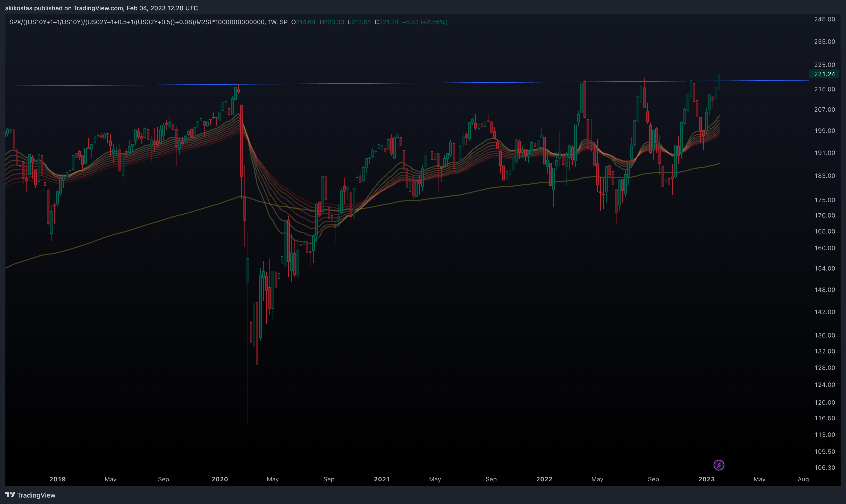Click the change value +5.52 (+2.56%)
The width and height of the screenshot is (846, 504).
pyautogui.click(x=425, y=22)
